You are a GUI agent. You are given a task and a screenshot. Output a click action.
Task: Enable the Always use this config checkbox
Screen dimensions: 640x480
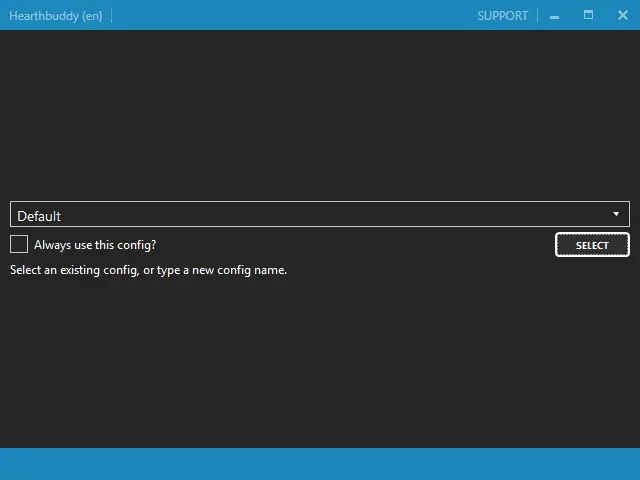point(19,244)
